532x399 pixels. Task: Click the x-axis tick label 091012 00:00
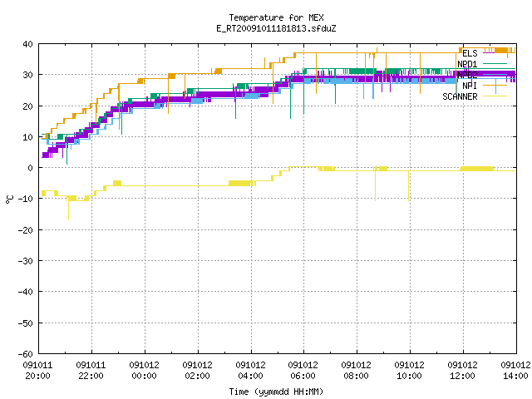point(144,371)
